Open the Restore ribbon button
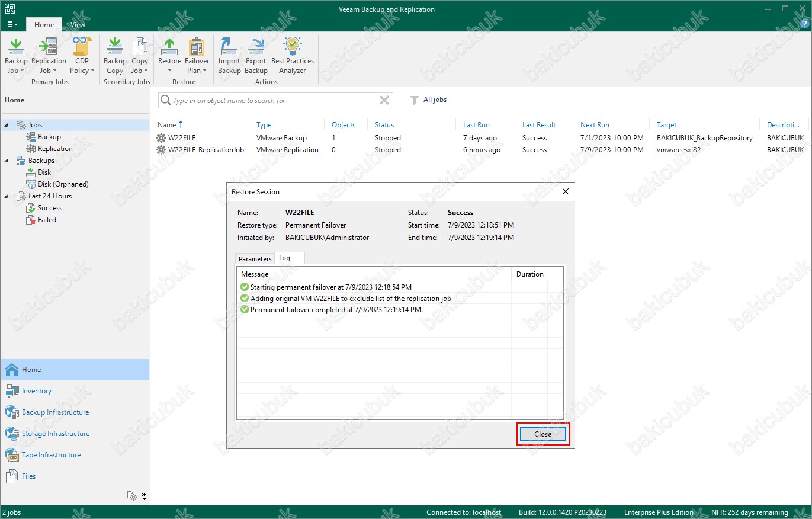The height and width of the screenshot is (519, 812). click(x=169, y=56)
